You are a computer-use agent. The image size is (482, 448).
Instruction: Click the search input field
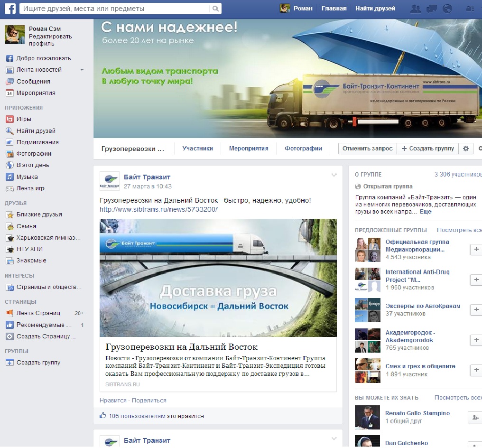click(115, 9)
